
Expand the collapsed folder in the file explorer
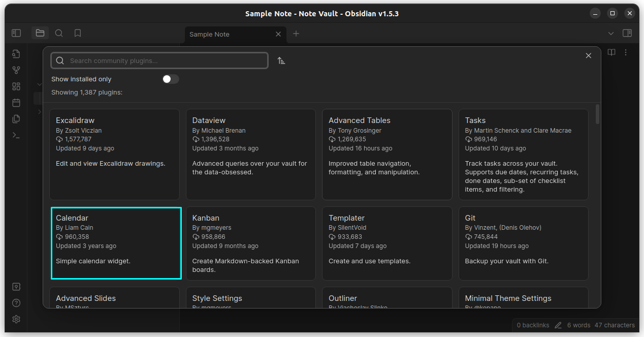tap(40, 112)
